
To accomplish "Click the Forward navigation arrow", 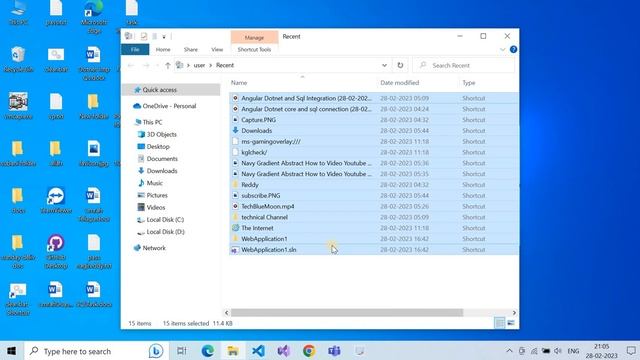I will tap(146, 65).
